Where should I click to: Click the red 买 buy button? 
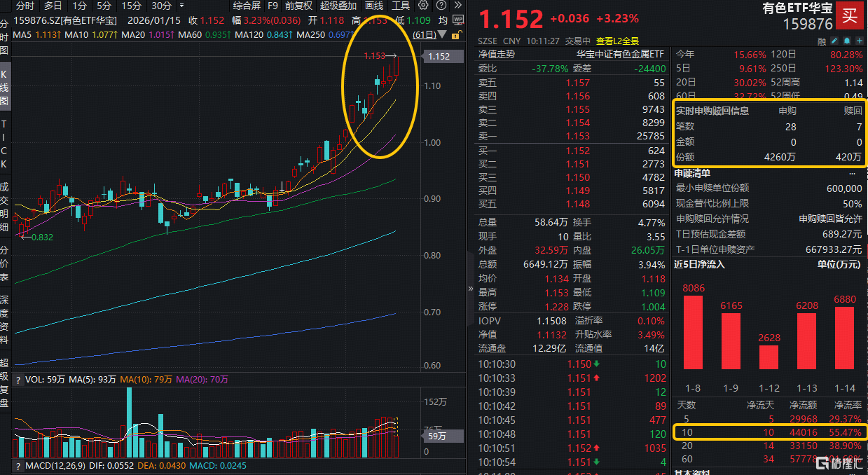point(849,15)
